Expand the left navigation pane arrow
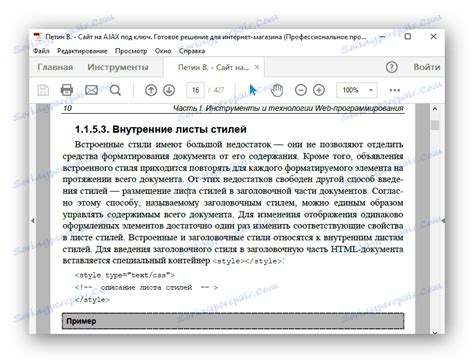Screen dimensions: 474x363 [x=33, y=220]
